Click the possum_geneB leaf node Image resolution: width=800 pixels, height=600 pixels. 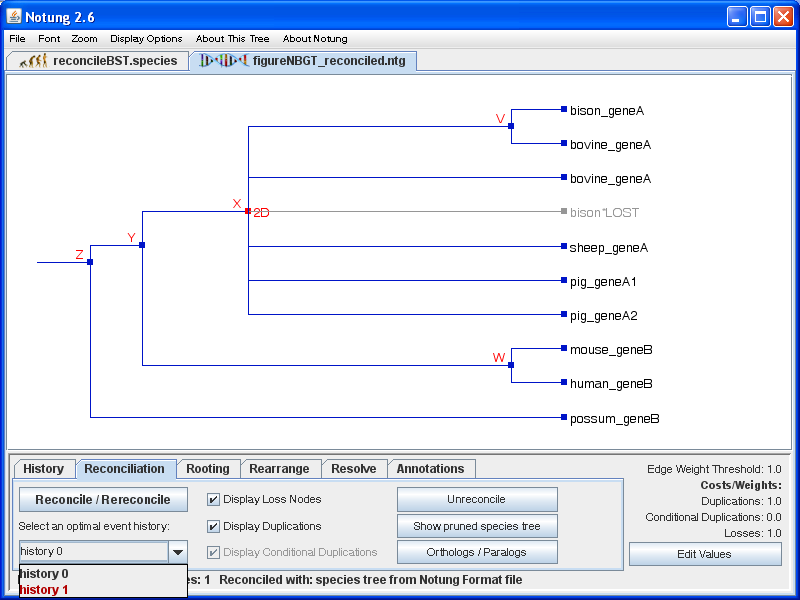pyautogui.click(x=564, y=418)
